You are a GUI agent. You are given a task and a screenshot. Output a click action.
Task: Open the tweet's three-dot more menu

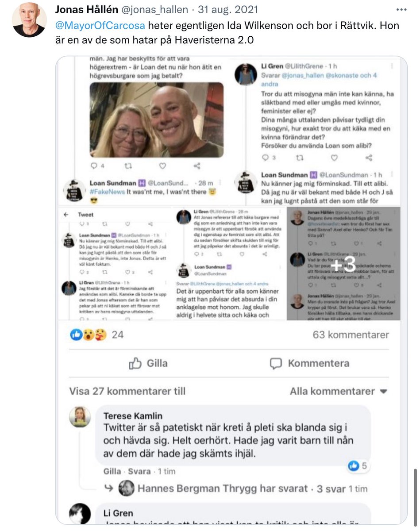click(x=401, y=9)
